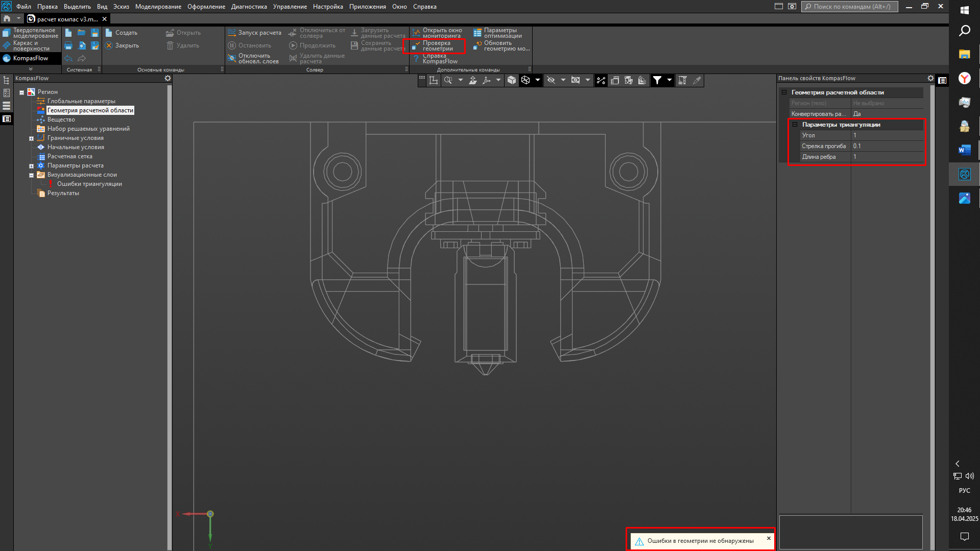Viewport: 980px width, 551px height.
Task: Click the wireframe display mode icon
Action: point(525,80)
